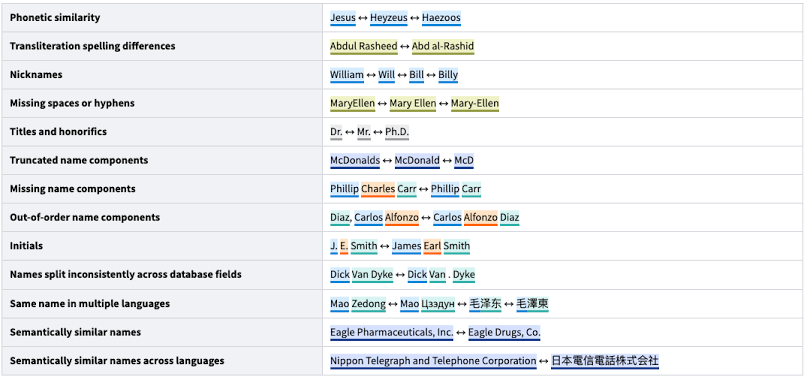Select the truncated name 'McD'
Image resolution: width=807 pixels, height=380 pixels.
(464, 161)
